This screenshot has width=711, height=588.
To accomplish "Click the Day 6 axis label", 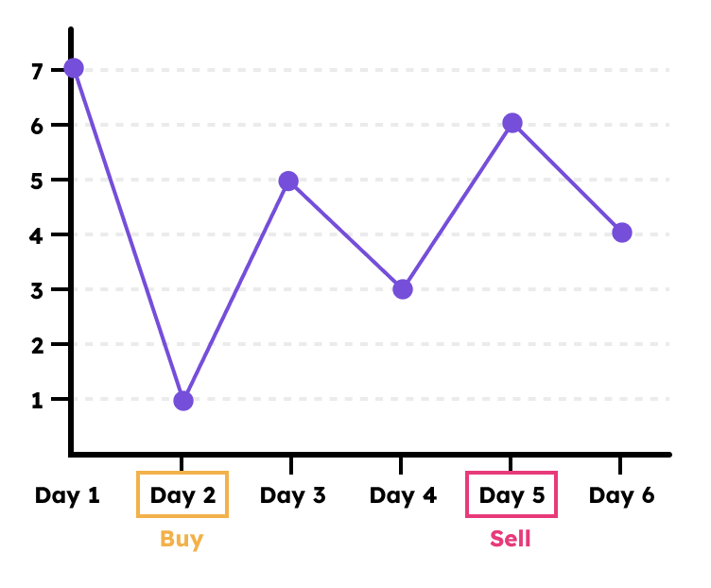I will click(x=621, y=495).
